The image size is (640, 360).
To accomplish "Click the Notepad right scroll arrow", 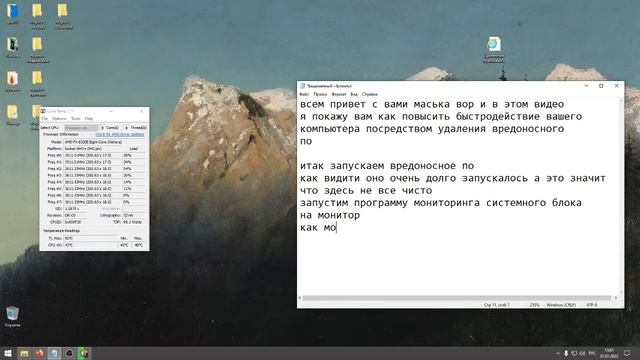I will (616, 298).
